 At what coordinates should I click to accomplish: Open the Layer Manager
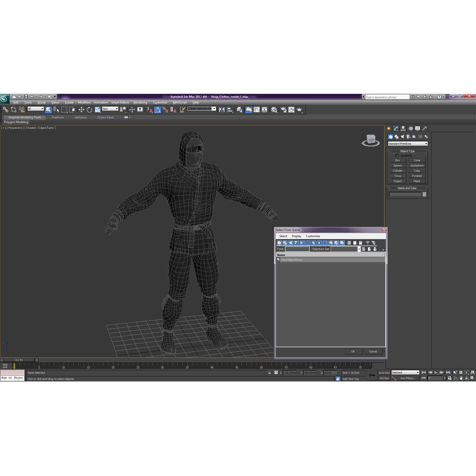click(239, 110)
